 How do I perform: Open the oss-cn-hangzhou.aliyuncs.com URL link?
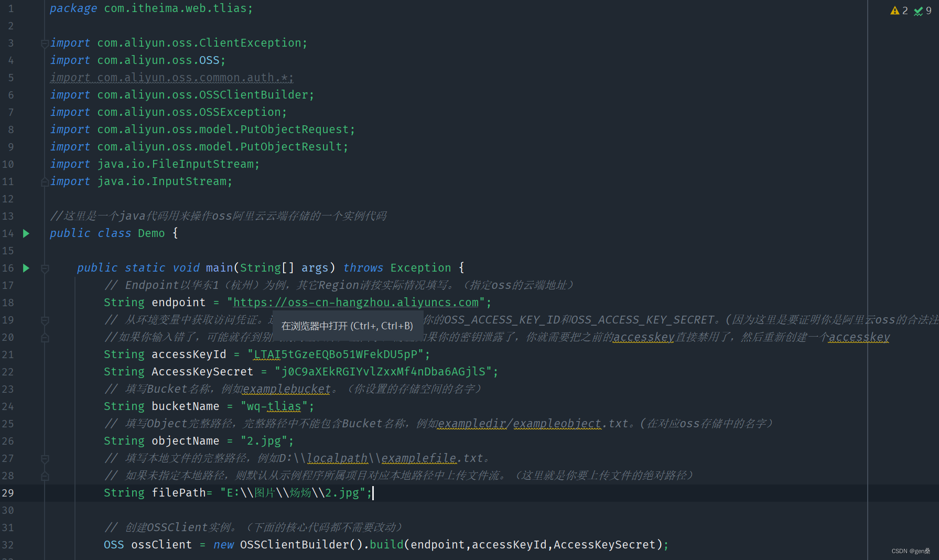click(x=355, y=303)
